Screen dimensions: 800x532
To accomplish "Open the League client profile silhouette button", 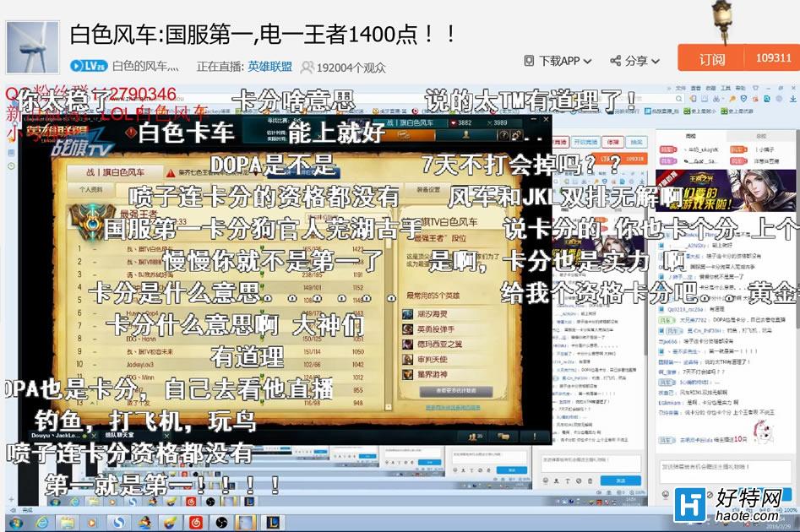I will (x=465, y=135).
